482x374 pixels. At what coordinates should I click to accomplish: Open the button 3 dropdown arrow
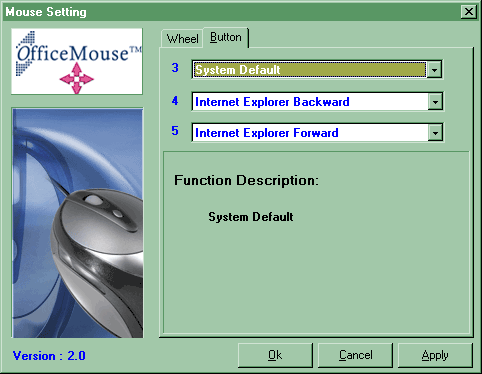[434, 70]
